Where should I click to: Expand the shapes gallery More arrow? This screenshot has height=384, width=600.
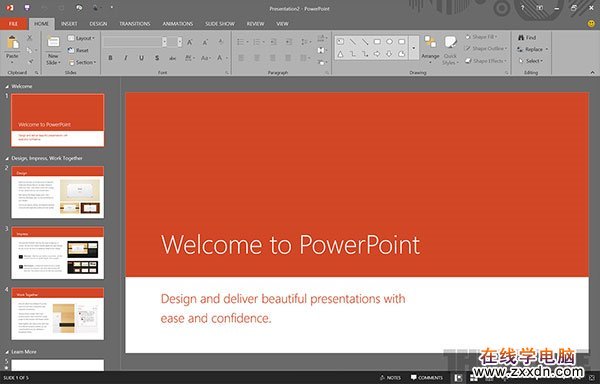(414, 48)
